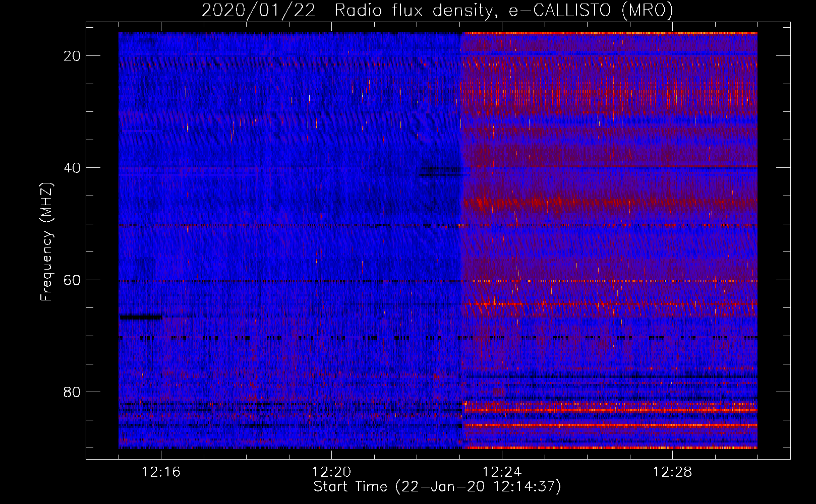Click the 12:28 time tick label
816x504 pixels.
pos(672,472)
